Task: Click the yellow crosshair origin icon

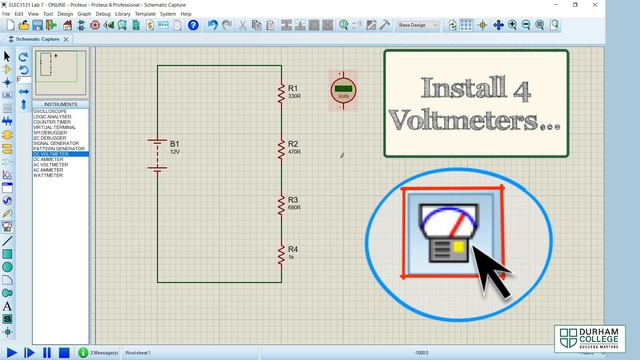Action: (x=482, y=25)
